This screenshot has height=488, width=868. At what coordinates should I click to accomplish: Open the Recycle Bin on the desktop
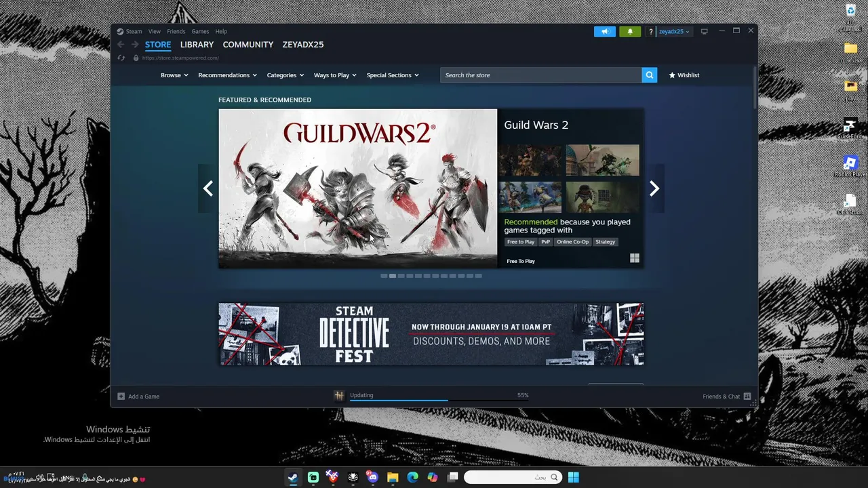click(850, 17)
